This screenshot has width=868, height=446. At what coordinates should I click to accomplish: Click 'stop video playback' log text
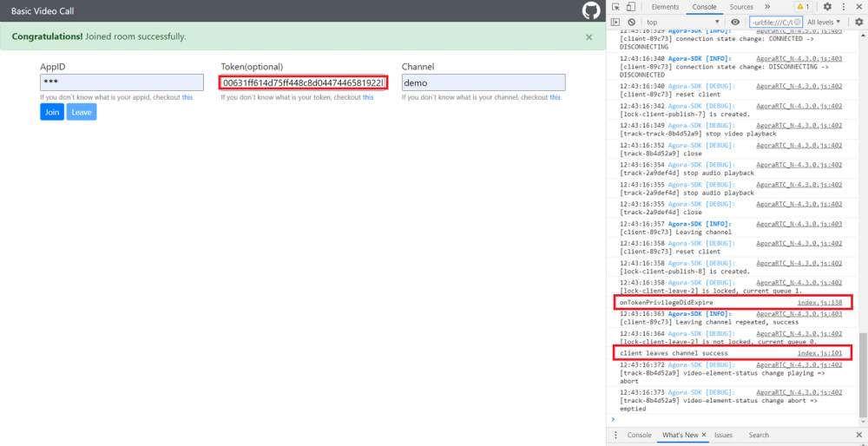click(741, 134)
